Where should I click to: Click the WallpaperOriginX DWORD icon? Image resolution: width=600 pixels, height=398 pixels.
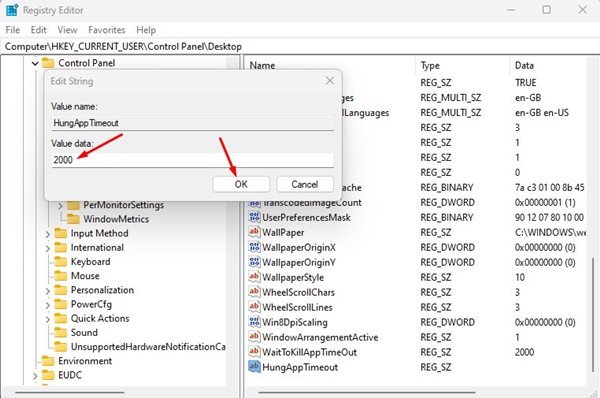coord(254,247)
